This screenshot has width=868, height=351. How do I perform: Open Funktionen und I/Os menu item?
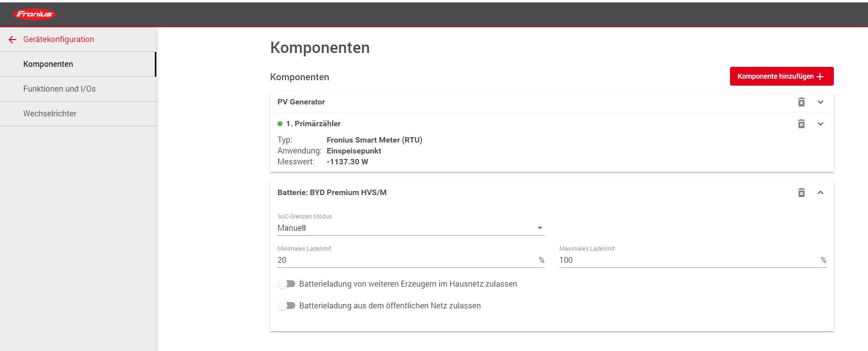tap(59, 89)
